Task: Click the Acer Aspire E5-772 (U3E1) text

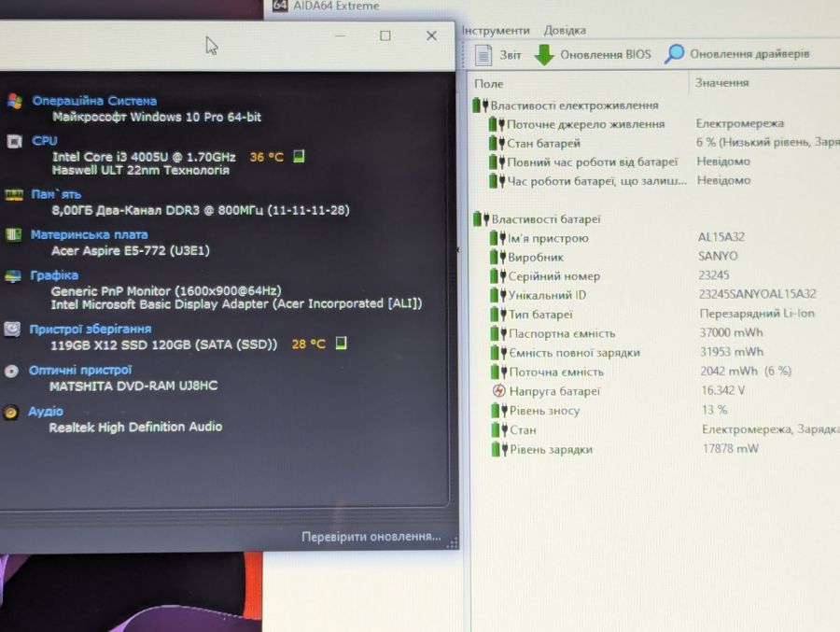Action: click(x=130, y=250)
